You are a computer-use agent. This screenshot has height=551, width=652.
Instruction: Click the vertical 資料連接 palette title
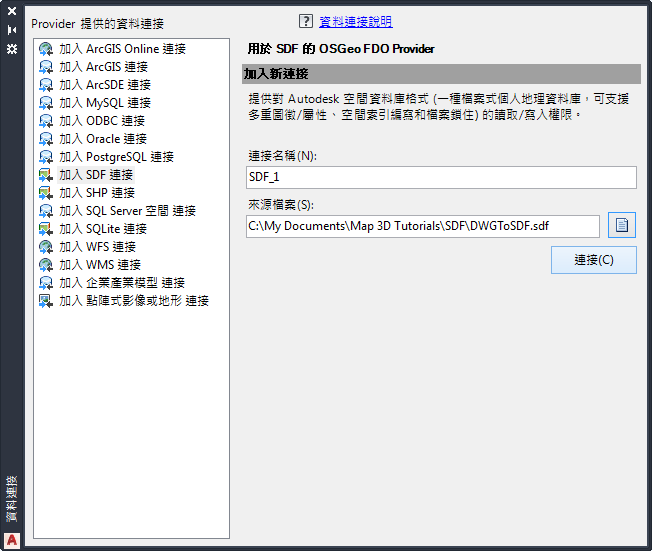[12, 499]
